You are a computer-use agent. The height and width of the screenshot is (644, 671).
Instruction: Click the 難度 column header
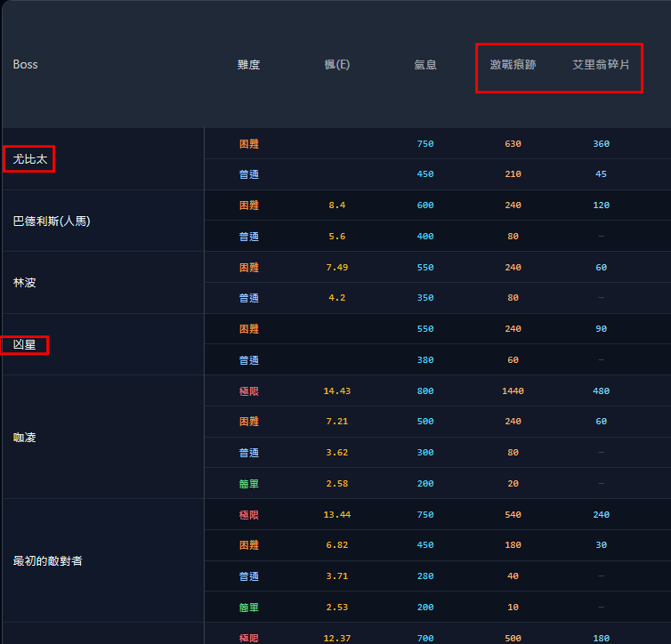[x=248, y=65]
